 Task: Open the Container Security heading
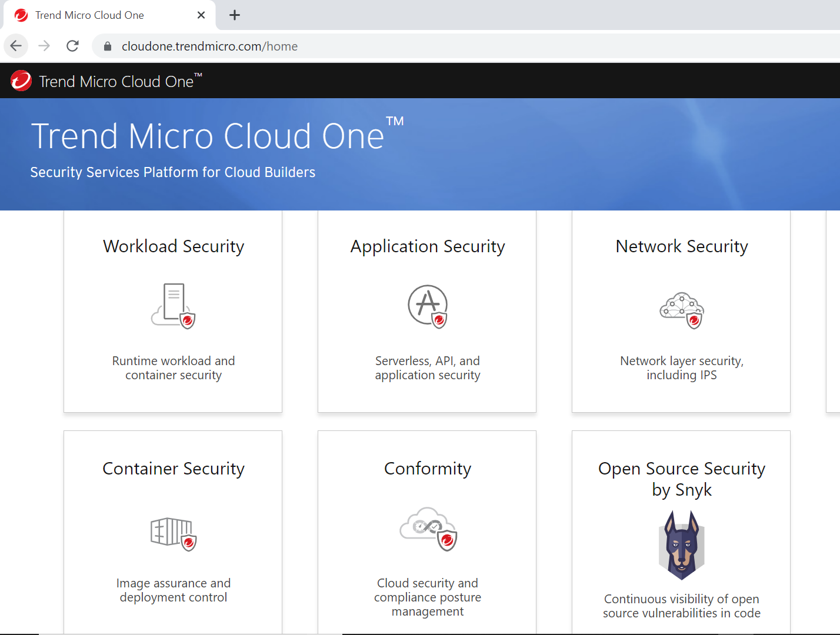click(x=174, y=469)
